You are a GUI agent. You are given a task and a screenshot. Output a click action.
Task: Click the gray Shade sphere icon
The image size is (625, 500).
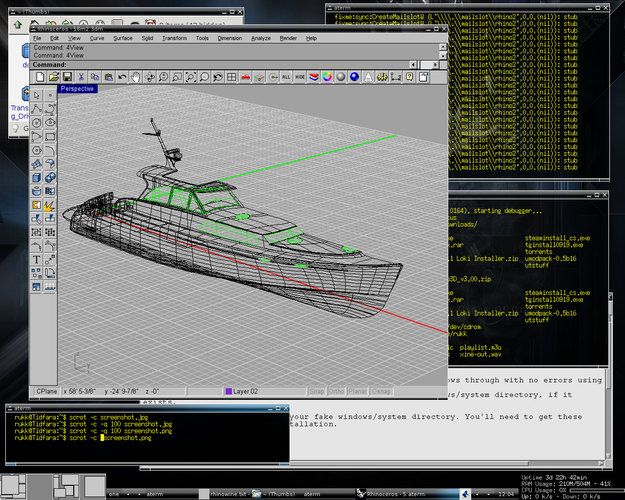341,77
